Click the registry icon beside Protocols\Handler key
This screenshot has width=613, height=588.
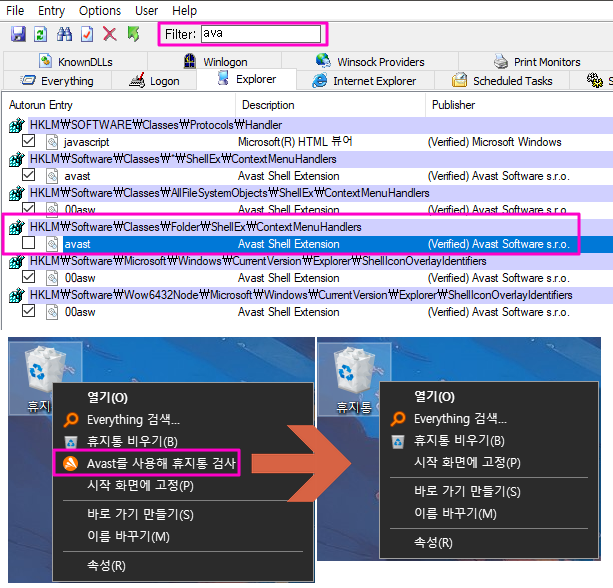[x=16, y=125]
